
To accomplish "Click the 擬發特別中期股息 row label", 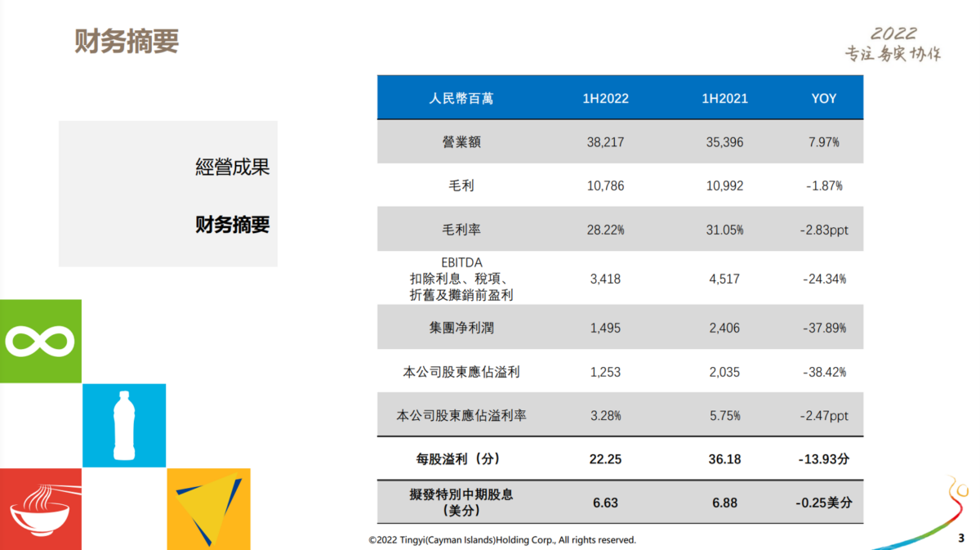I will (x=461, y=502).
